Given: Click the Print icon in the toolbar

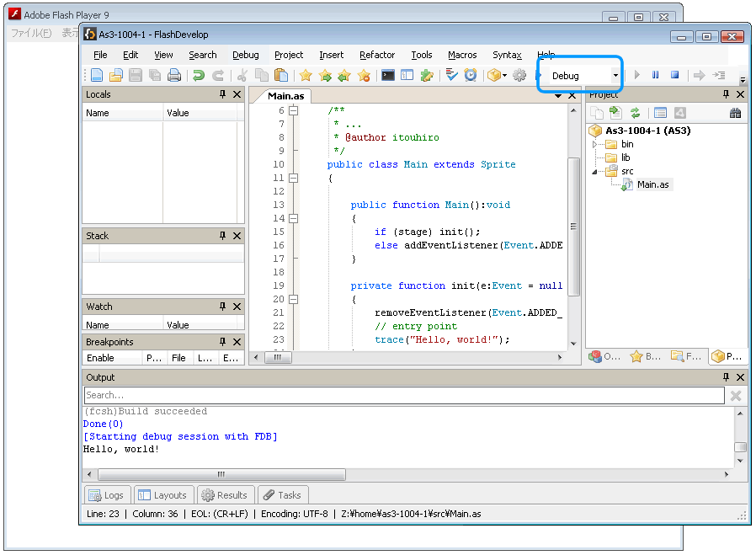Looking at the screenshot, I should (x=174, y=75).
